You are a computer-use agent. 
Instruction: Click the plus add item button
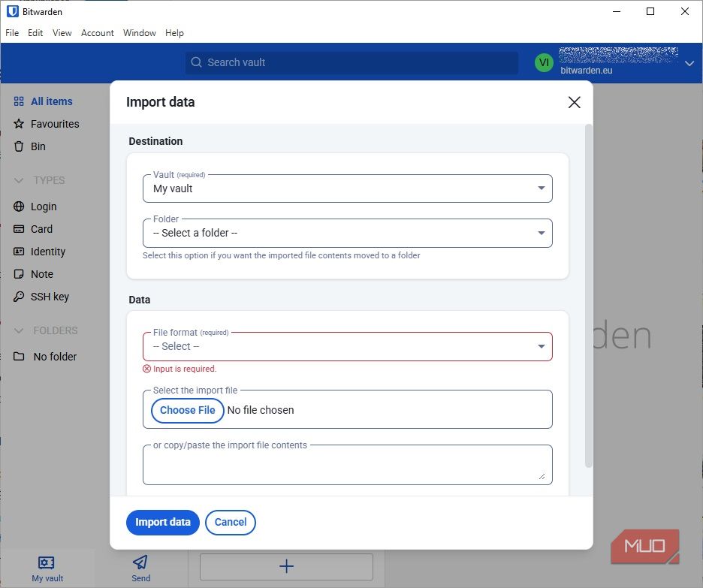tap(286, 566)
